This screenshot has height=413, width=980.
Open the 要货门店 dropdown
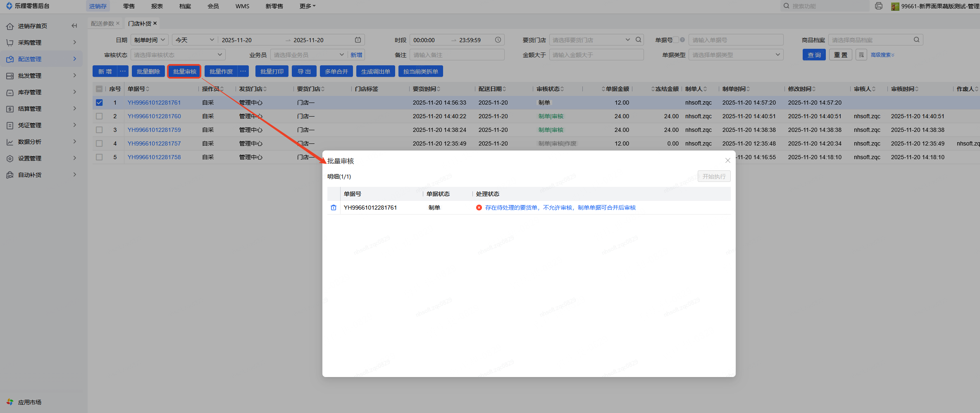pyautogui.click(x=591, y=40)
